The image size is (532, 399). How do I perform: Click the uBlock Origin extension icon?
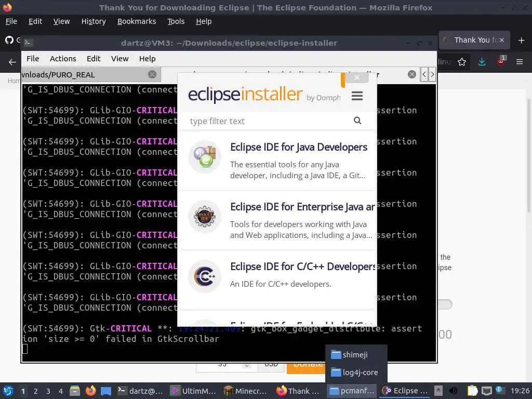coord(501,61)
